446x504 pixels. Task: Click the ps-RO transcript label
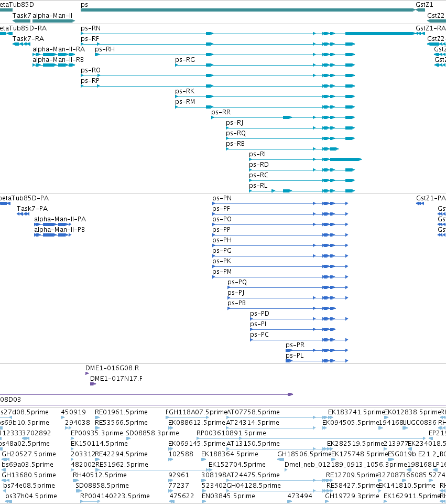[91, 70]
